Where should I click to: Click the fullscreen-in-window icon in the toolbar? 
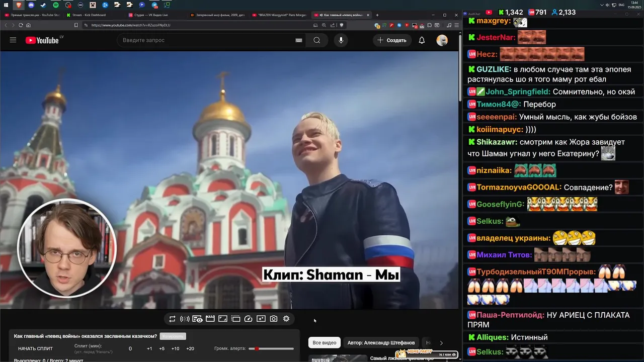[x=223, y=319]
